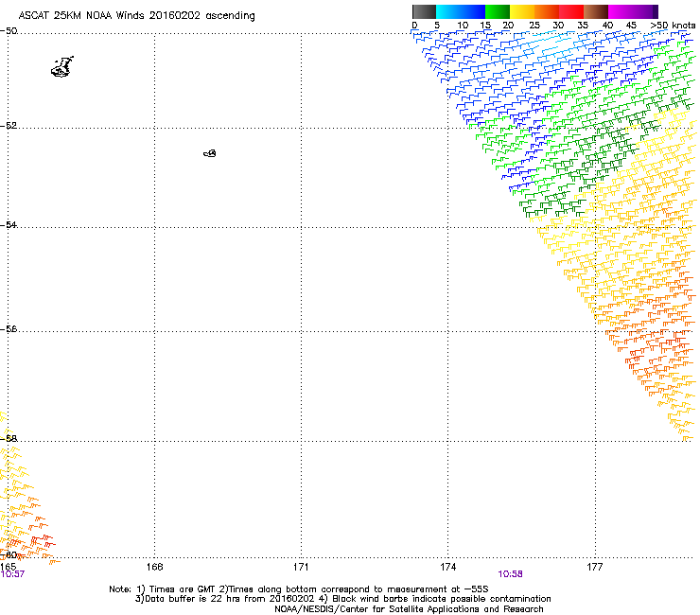Image resolution: width=700 pixels, height=615 pixels.
Task: Click the 174 longitude label
Action: [x=447, y=567]
